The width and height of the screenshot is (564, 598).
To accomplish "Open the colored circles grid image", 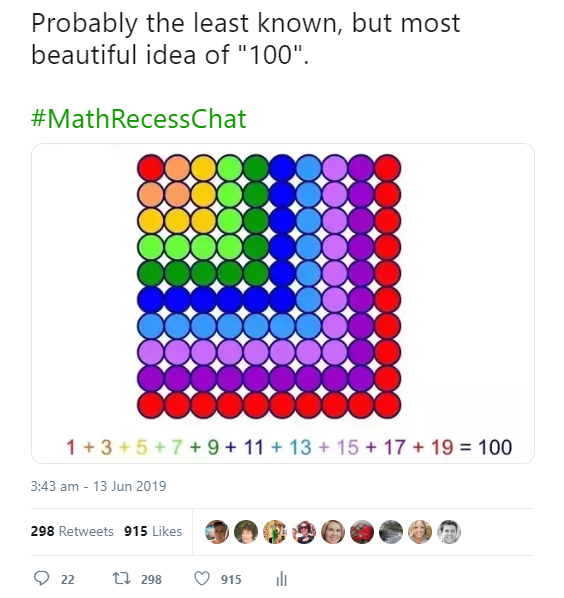I will (x=283, y=303).
